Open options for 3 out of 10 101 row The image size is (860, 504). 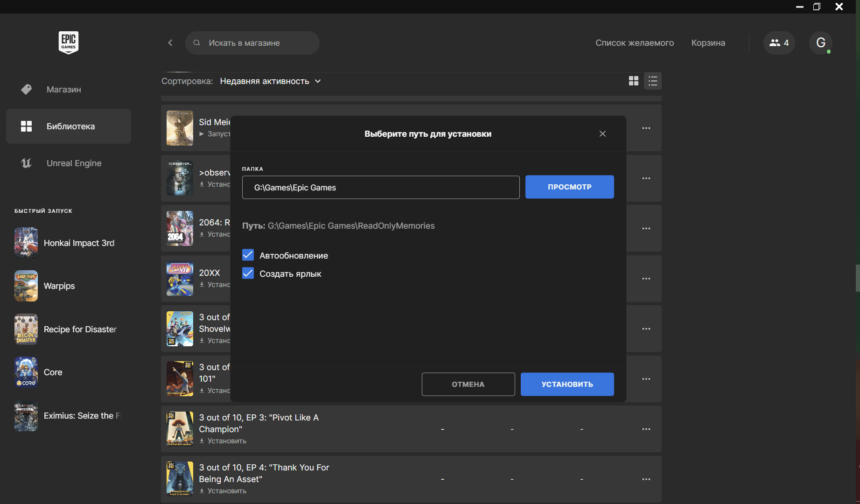pyautogui.click(x=646, y=379)
